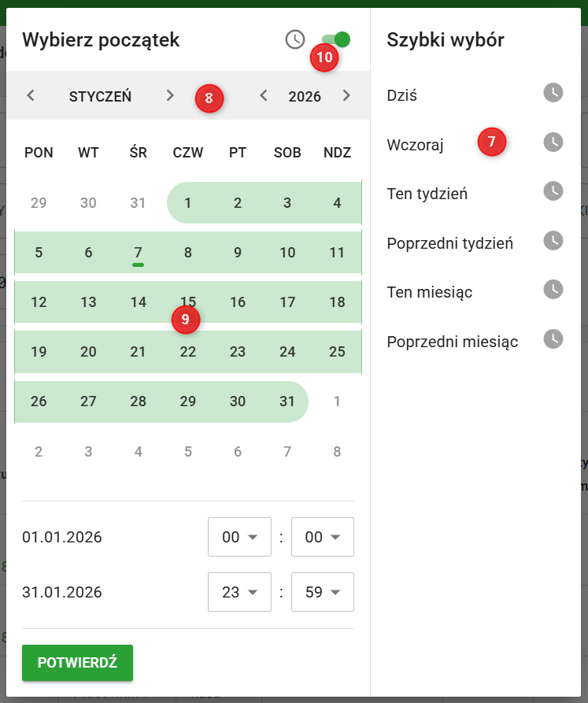Open the end minutes dropdown showing 59
588x703 pixels.
click(x=323, y=592)
